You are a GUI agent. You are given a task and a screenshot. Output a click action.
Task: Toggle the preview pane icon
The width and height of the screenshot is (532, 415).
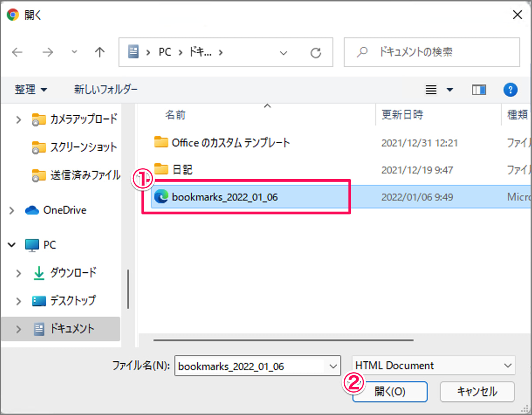479,90
